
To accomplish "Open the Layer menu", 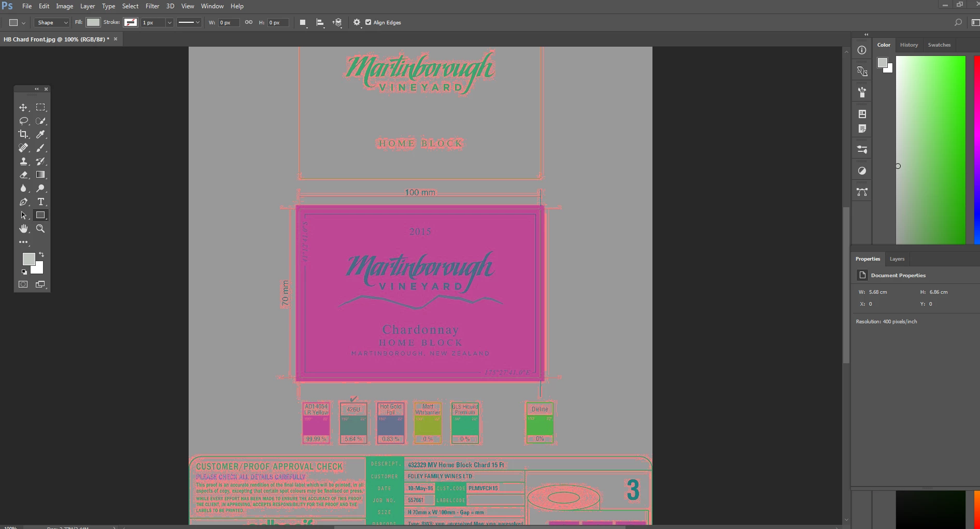I will click(x=88, y=6).
